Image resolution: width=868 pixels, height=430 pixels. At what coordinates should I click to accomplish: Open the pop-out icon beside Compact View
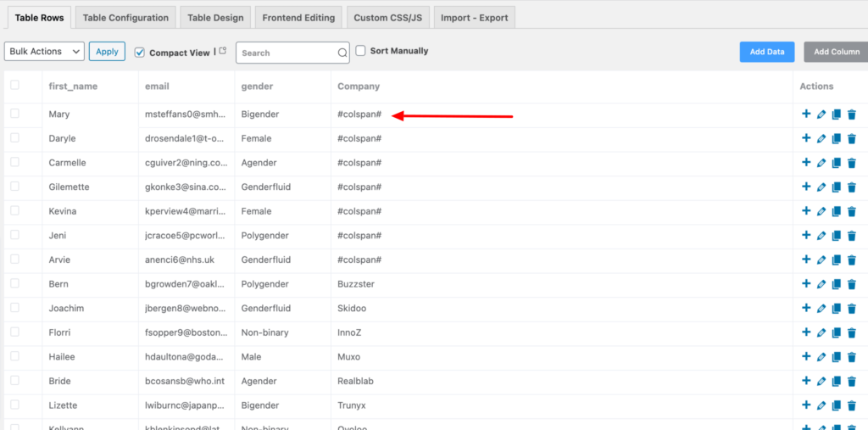[223, 52]
